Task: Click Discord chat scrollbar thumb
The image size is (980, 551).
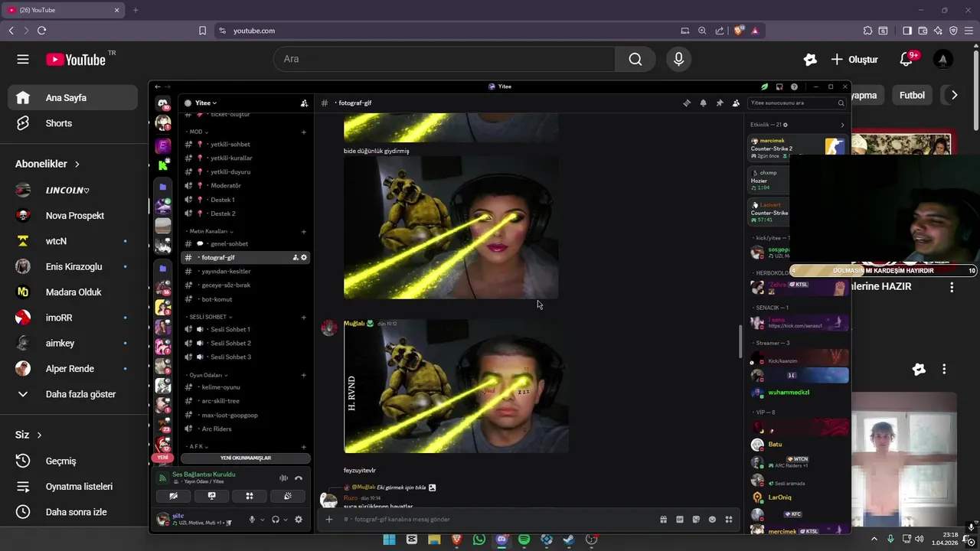Action: pyautogui.click(x=740, y=341)
